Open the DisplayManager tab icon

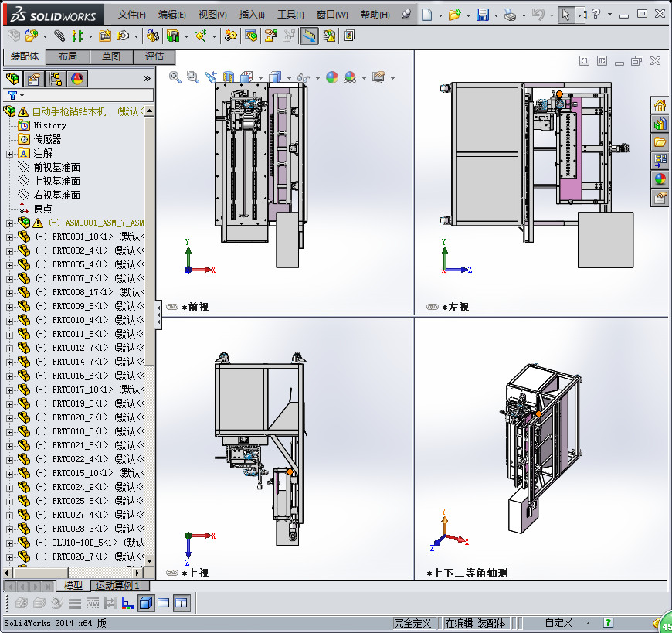(x=77, y=79)
